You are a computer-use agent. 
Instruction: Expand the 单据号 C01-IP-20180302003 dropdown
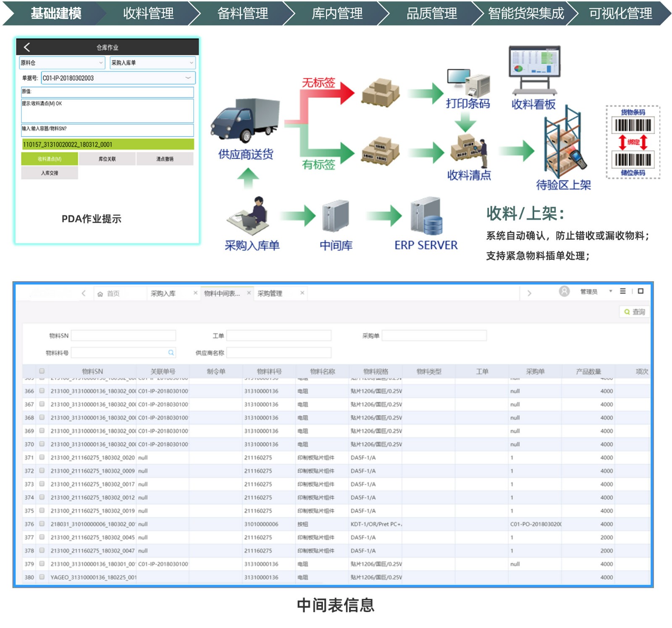[188, 78]
